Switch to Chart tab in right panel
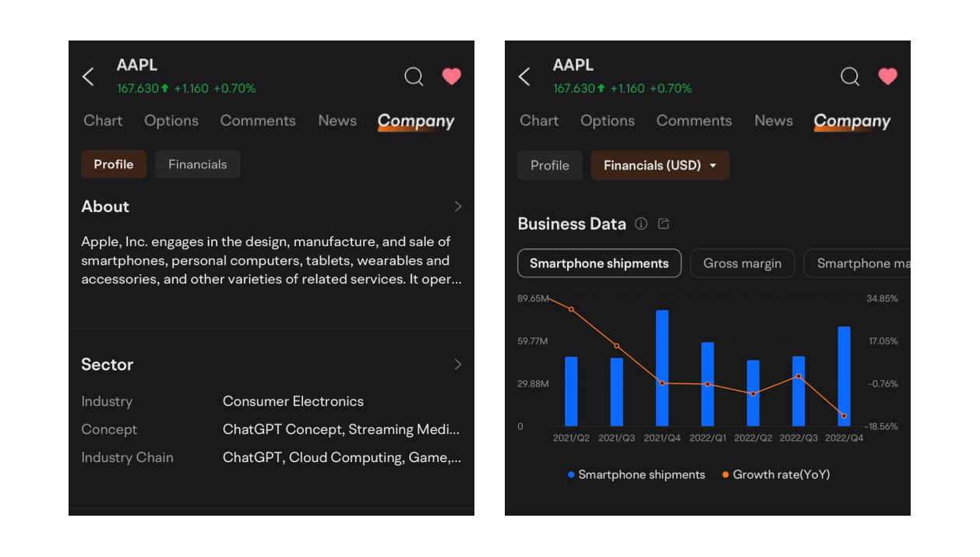The height and width of the screenshot is (557, 980). click(539, 121)
